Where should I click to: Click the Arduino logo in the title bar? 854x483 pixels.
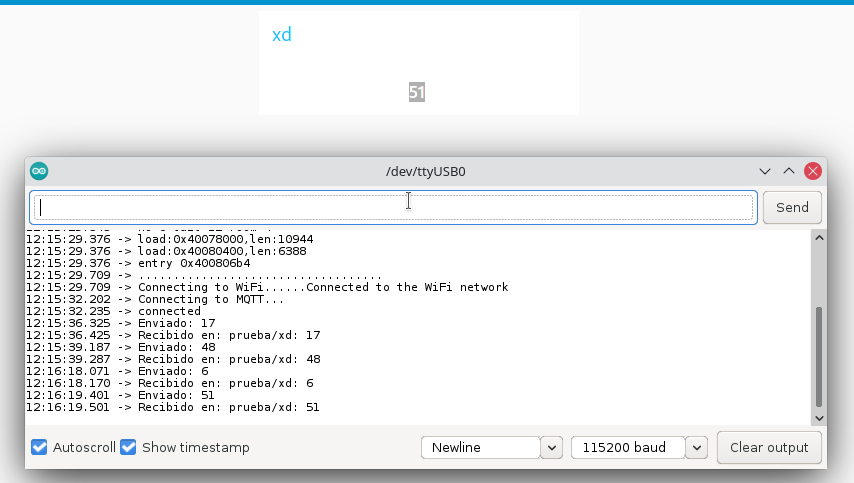(x=39, y=171)
